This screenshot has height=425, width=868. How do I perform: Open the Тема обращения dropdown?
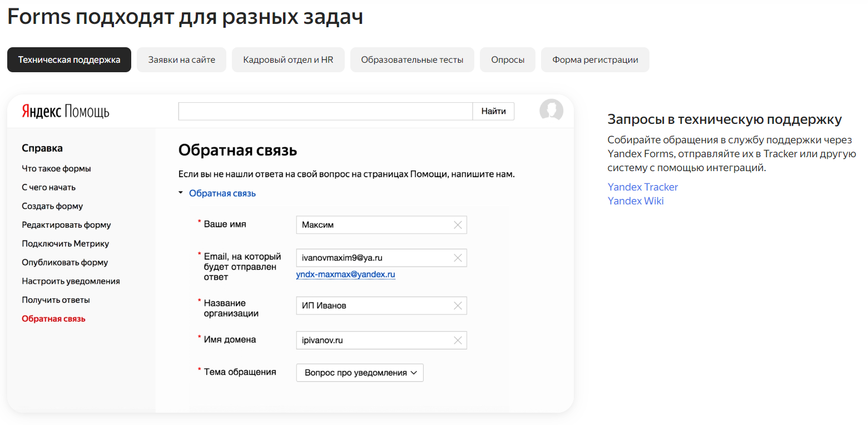click(360, 373)
